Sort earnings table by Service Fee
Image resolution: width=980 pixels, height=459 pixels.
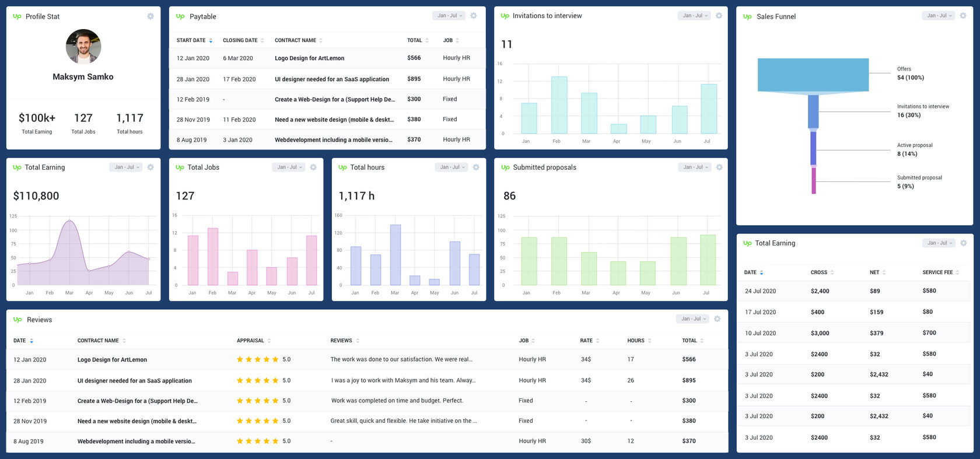[x=940, y=272]
